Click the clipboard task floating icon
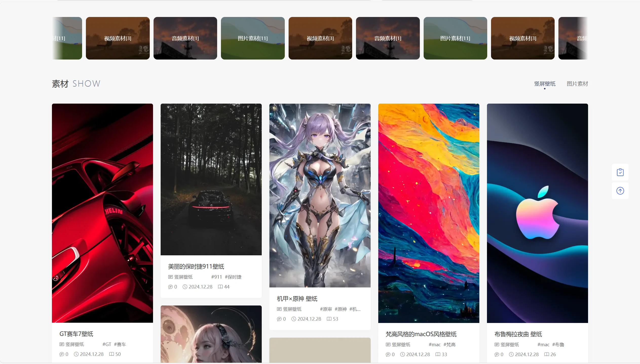 click(x=620, y=172)
